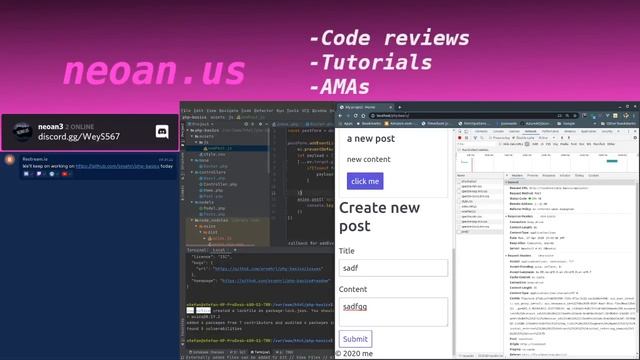Clear the Network log
Screen dimensions: 640x360
click(x=467, y=138)
